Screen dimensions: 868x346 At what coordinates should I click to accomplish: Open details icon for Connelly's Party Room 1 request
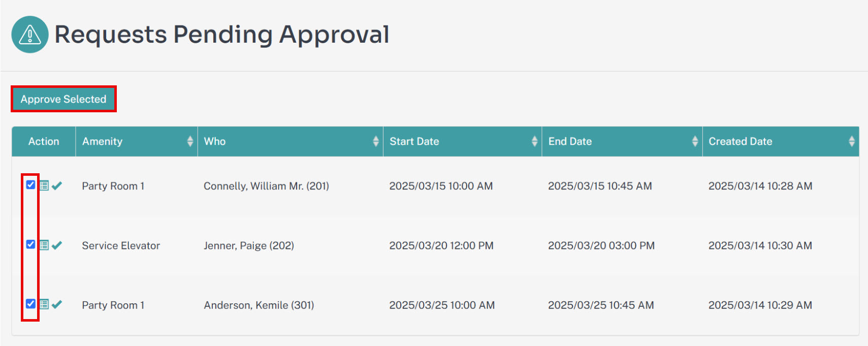(x=44, y=185)
